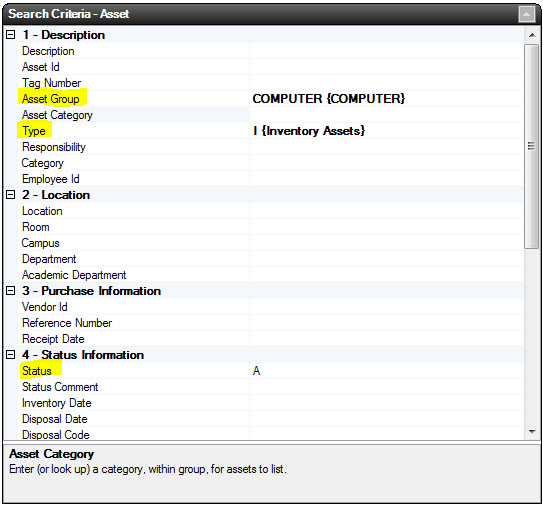Edit the Type value I {Inventory Assets}
The width and height of the screenshot is (543, 505).
386,131
